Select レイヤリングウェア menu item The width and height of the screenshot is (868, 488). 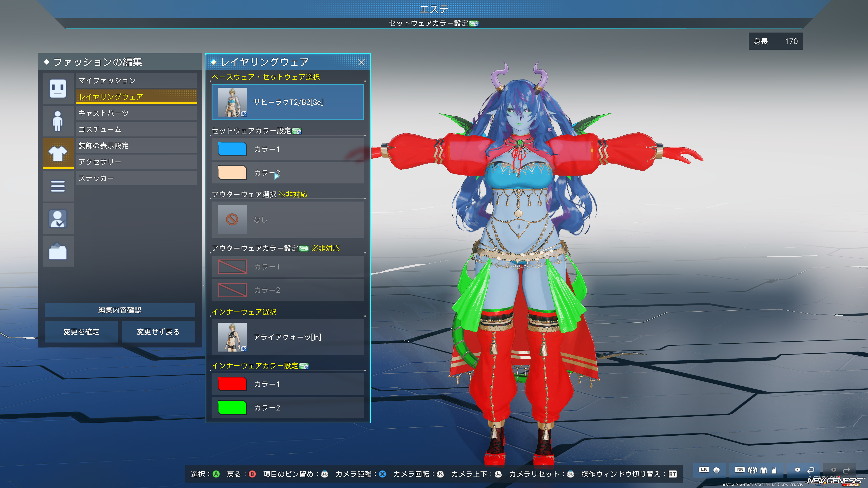(137, 97)
